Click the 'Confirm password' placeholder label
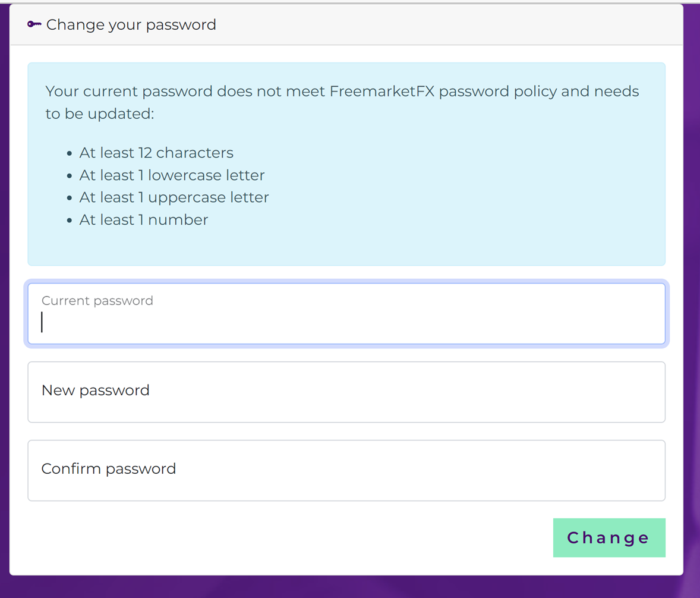Image resolution: width=700 pixels, height=598 pixels. click(x=109, y=468)
